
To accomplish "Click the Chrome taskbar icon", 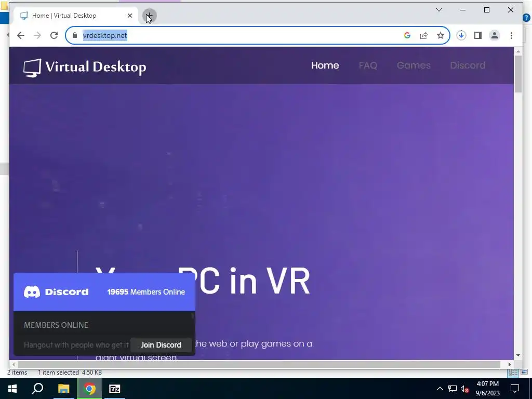I will (89, 389).
